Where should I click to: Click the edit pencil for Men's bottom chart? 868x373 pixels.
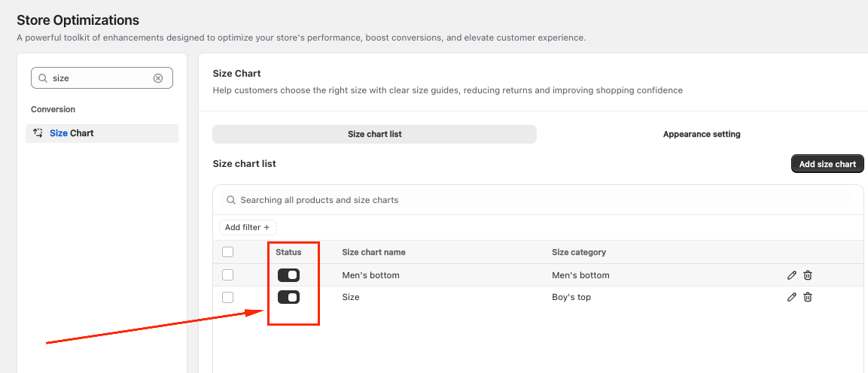pyautogui.click(x=791, y=275)
